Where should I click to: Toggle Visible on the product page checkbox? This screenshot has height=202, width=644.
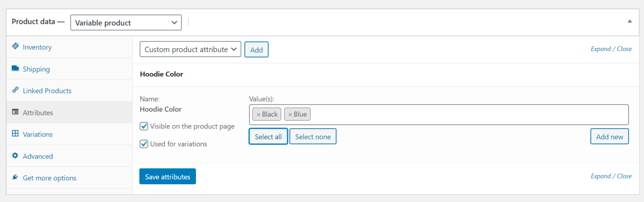144,126
